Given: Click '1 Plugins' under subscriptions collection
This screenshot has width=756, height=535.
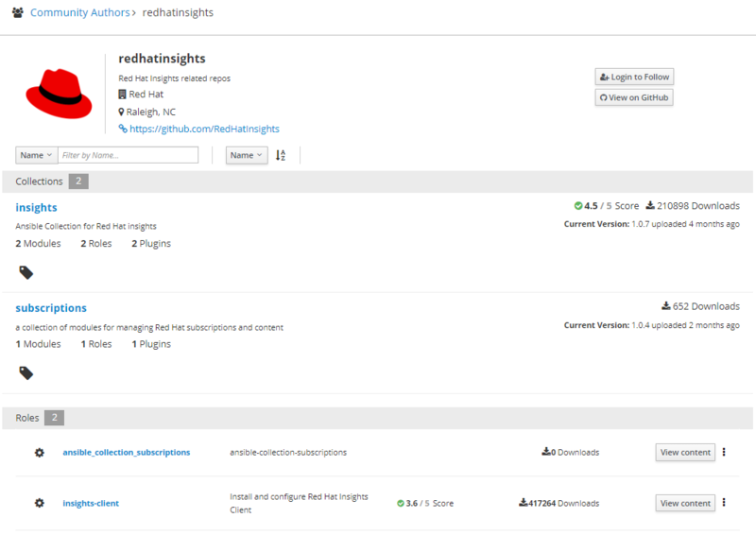Looking at the screenshot, I should pyautogui.click(x=151, y=344).
